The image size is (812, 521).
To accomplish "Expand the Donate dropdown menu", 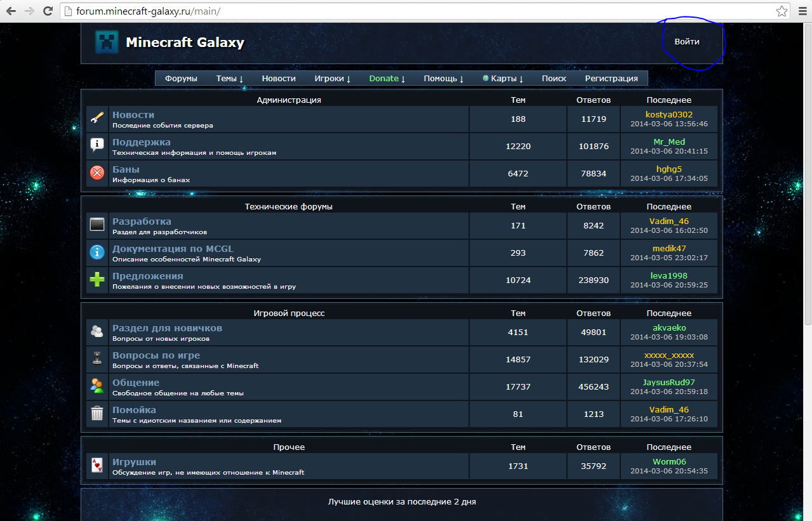I will coord(387,79).
